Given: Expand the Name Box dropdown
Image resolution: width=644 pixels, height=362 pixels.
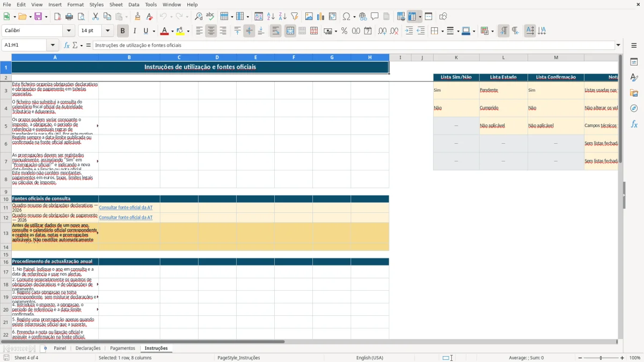Looking at the screenshot, I should click(53, 45).
